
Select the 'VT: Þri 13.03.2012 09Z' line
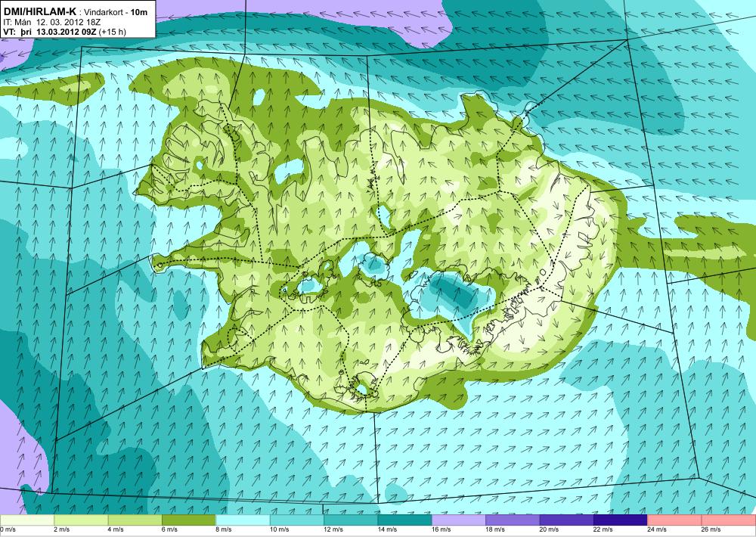(x=49, y=32)
